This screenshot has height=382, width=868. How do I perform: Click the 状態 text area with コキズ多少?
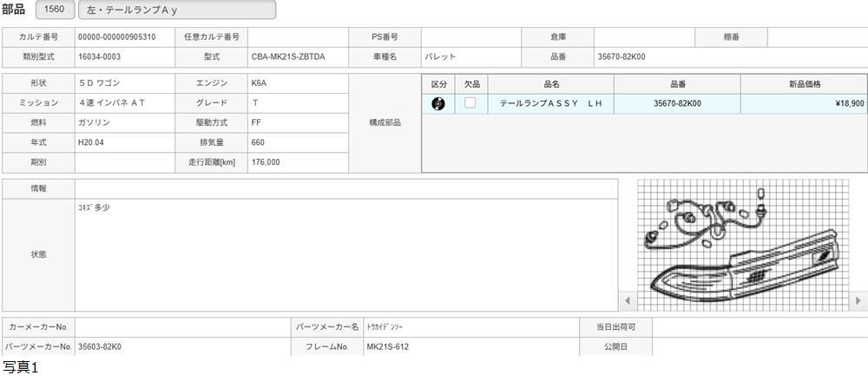coord(345,254)
